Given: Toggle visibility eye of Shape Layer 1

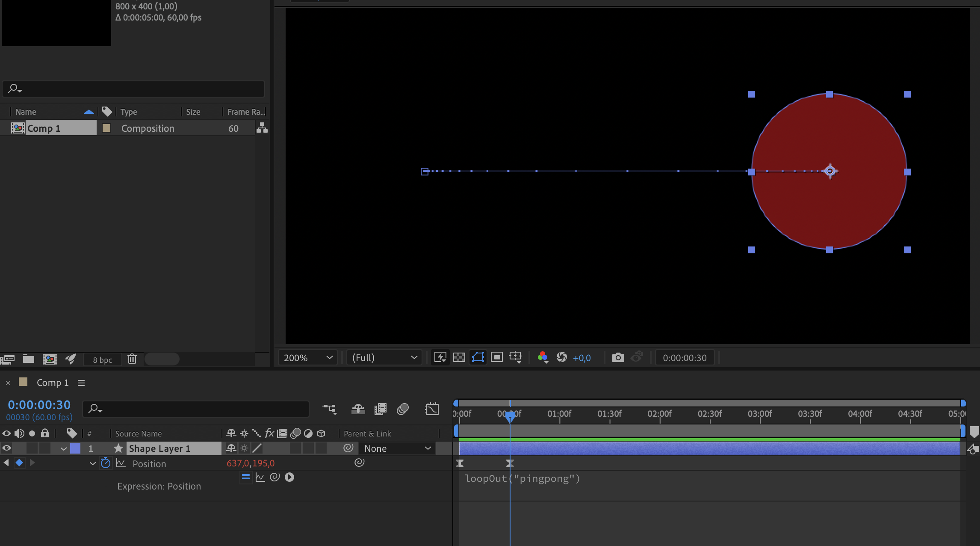Looking at the screenshot, I should coord(6,448).
